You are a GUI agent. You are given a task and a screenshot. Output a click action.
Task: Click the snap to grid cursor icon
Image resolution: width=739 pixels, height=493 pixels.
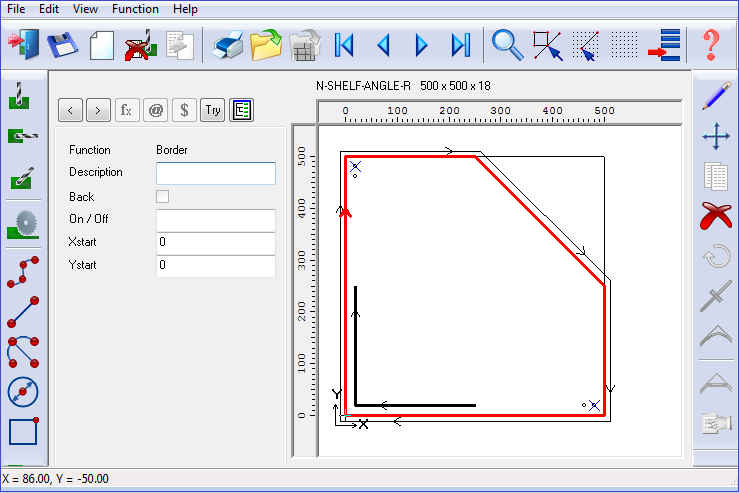585,46
